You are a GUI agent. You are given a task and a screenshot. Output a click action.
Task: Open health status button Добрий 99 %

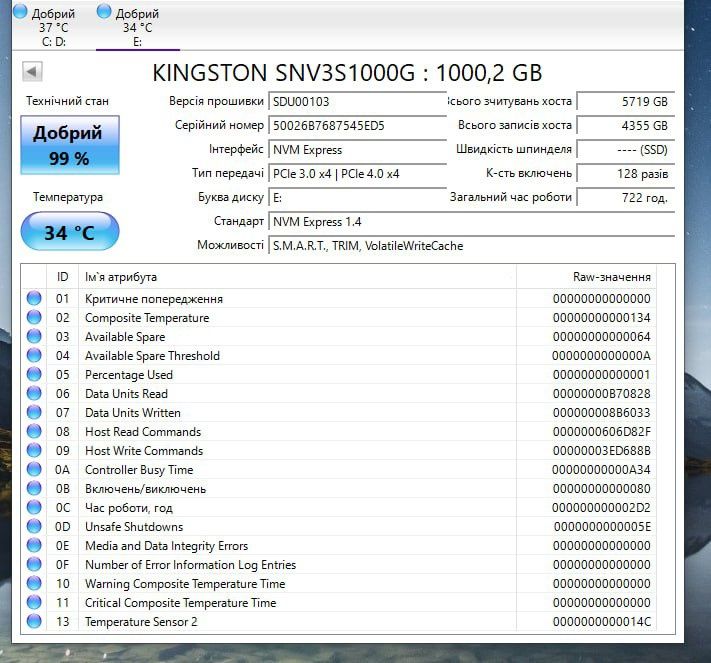[x=70, y=145]
